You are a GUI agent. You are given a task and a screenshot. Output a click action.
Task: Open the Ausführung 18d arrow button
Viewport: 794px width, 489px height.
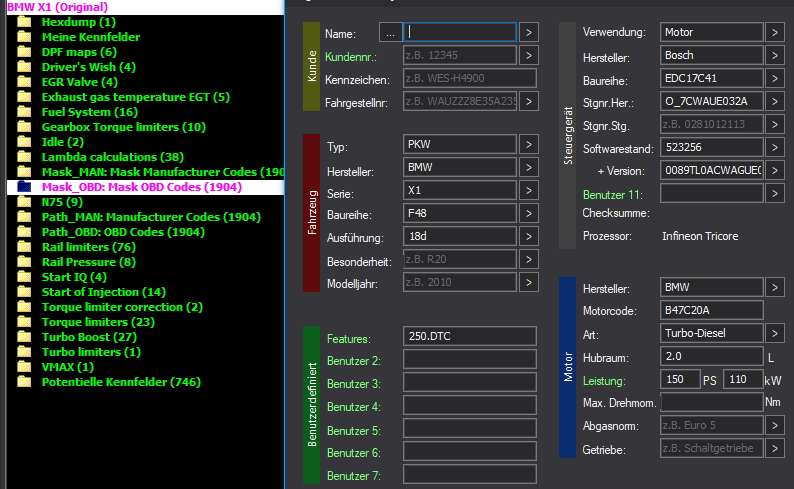pos(529,236)
